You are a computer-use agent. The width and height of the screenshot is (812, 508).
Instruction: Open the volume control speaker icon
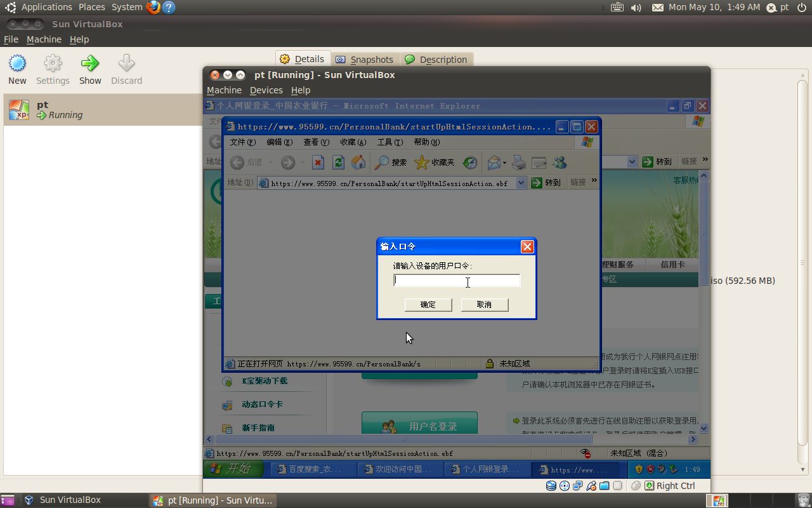tap(636, 8)
